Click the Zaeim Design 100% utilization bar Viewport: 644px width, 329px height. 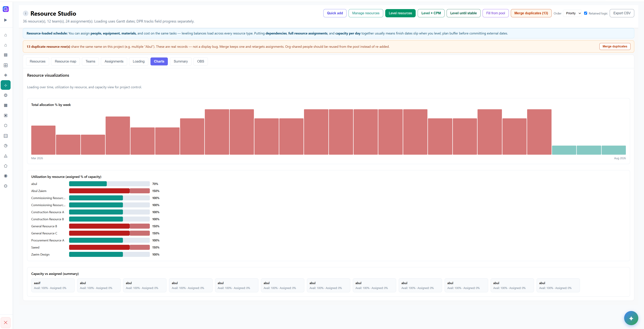click(x=109, y=255)
